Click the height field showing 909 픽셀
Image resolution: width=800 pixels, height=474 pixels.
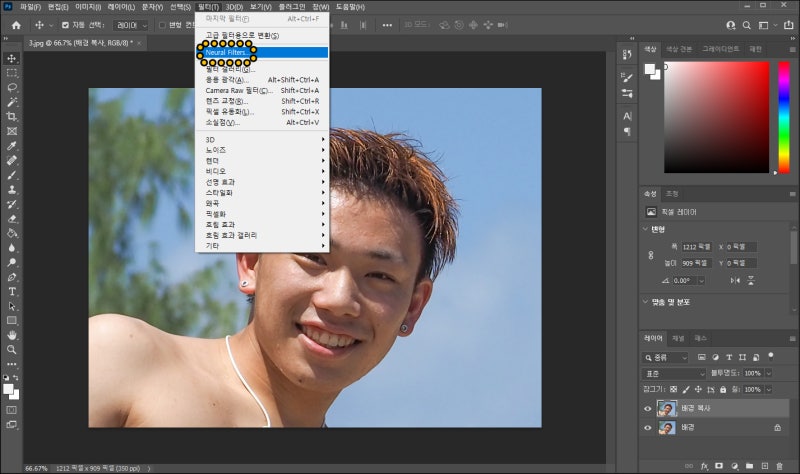click(x=696, y=263)
